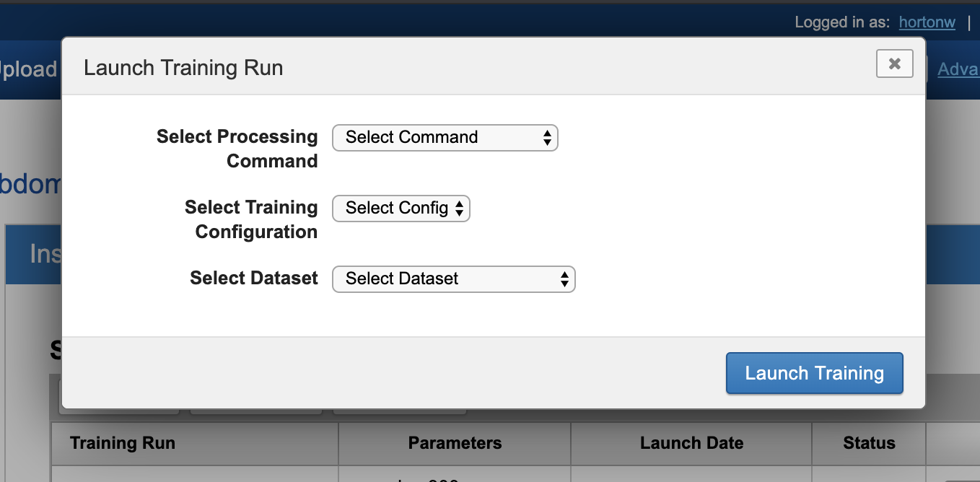
Task: Click the arrows icon on Select Config
Action: click(459, 209)
